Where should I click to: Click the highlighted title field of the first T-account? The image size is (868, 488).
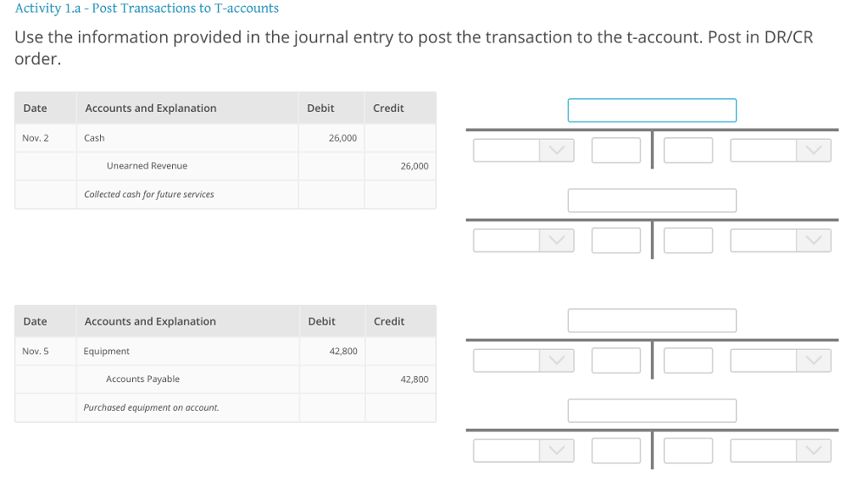point(651,109)
